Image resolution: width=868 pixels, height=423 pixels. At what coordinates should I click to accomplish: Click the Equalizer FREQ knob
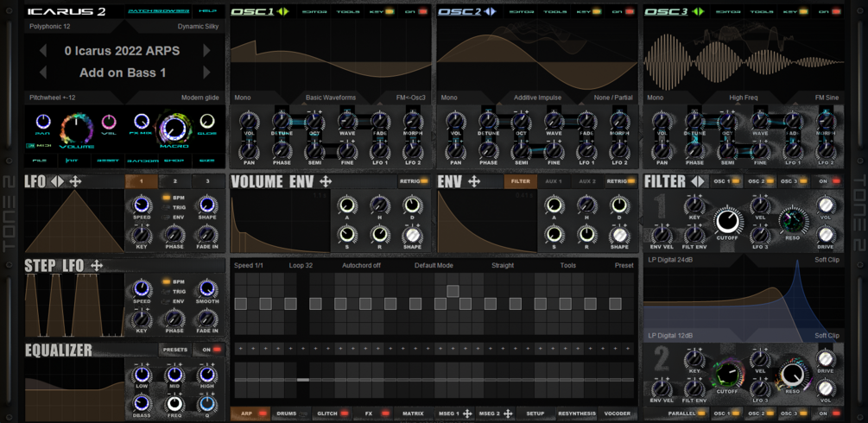[175, 405]
